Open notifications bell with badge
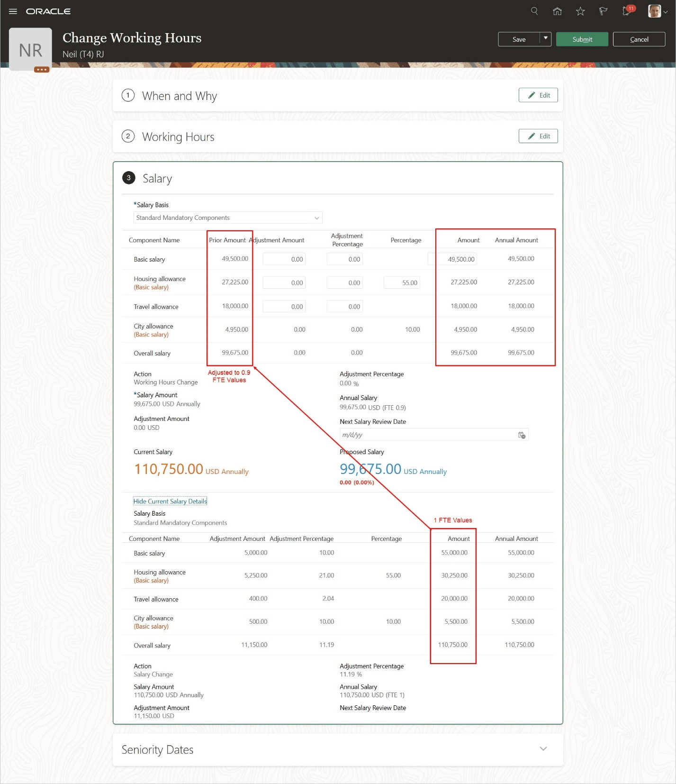 [x=628, y=10]
